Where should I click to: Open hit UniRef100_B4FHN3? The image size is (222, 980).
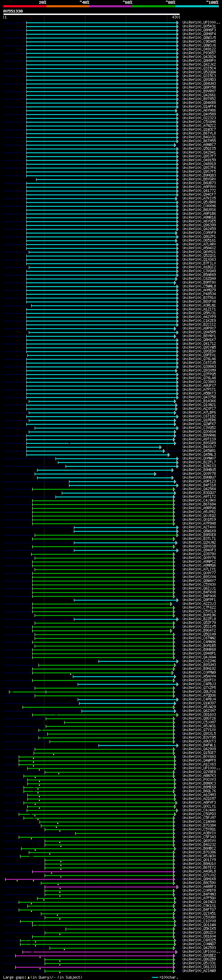pos(199,894)
